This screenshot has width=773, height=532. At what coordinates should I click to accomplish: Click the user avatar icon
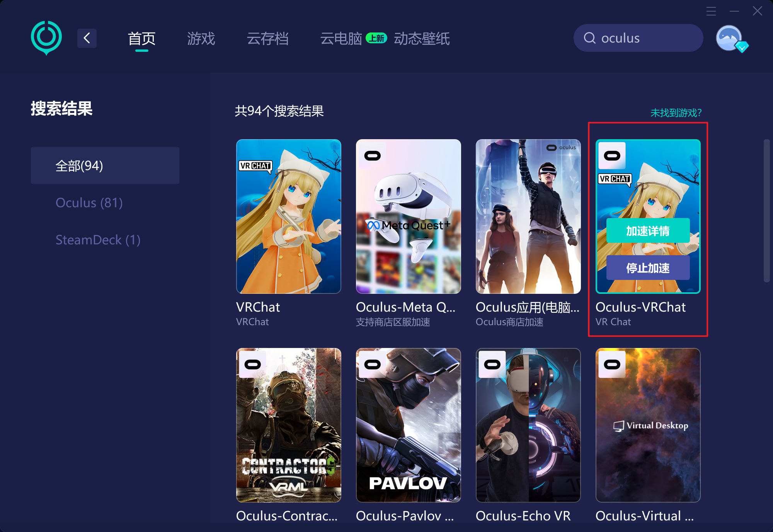(x=729, y=38)
